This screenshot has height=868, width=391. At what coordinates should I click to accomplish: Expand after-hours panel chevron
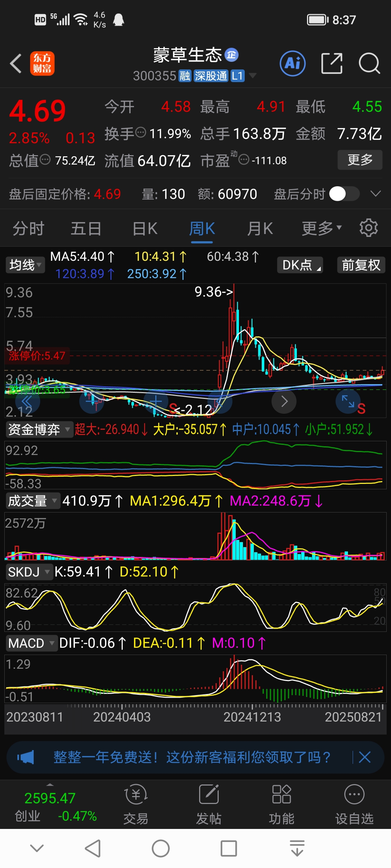376,194
